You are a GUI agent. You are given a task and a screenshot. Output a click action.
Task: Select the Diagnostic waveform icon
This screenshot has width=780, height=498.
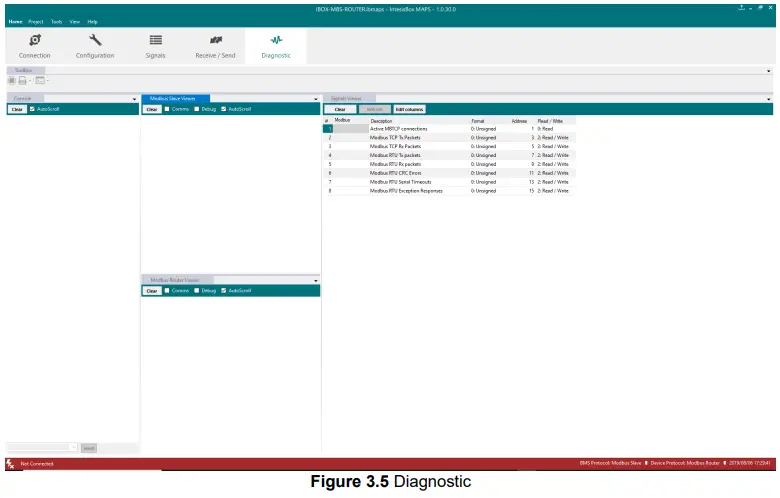click(x=276, y=40)
